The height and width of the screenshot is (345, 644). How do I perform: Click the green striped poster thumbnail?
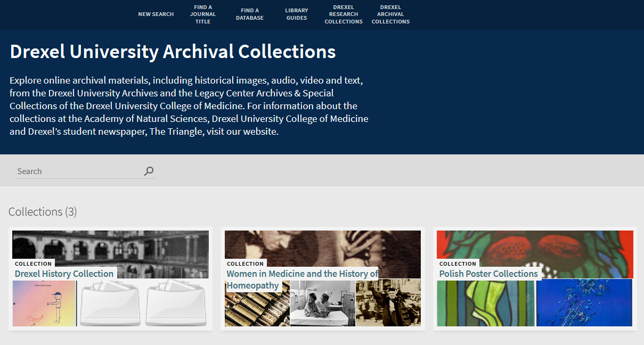485,303
